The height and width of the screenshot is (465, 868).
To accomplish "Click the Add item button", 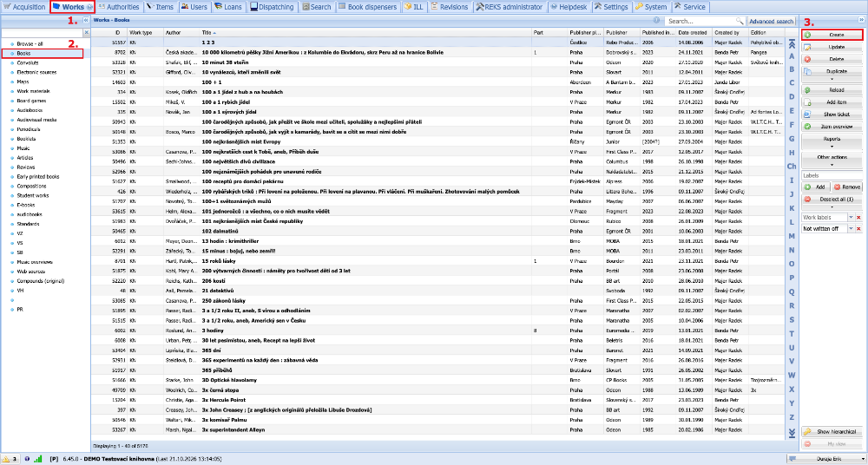I will click(x=832, y=102).
